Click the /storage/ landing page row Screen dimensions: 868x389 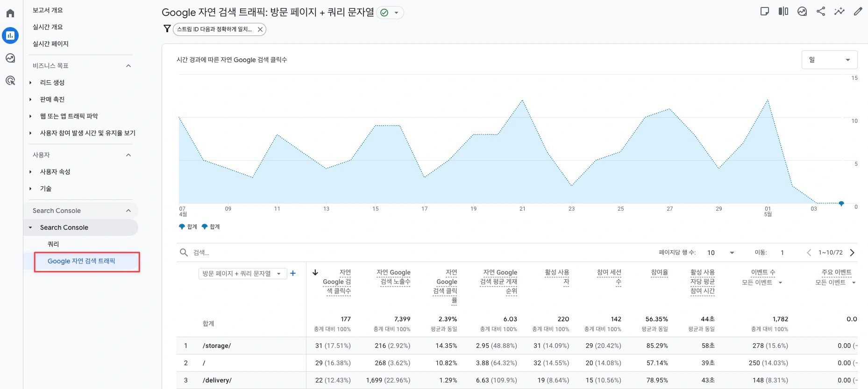point(217,346)
